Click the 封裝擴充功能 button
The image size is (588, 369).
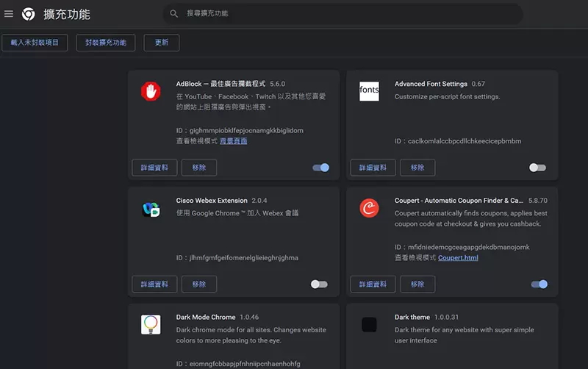point(105,43)
